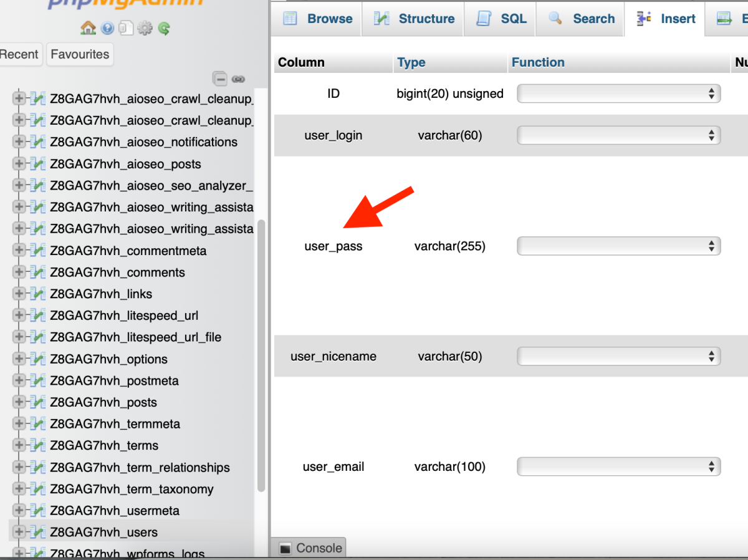The image size is (748, 560).
Task: Open the Favourites tab in the sidebar
Action: pos(79,54)
